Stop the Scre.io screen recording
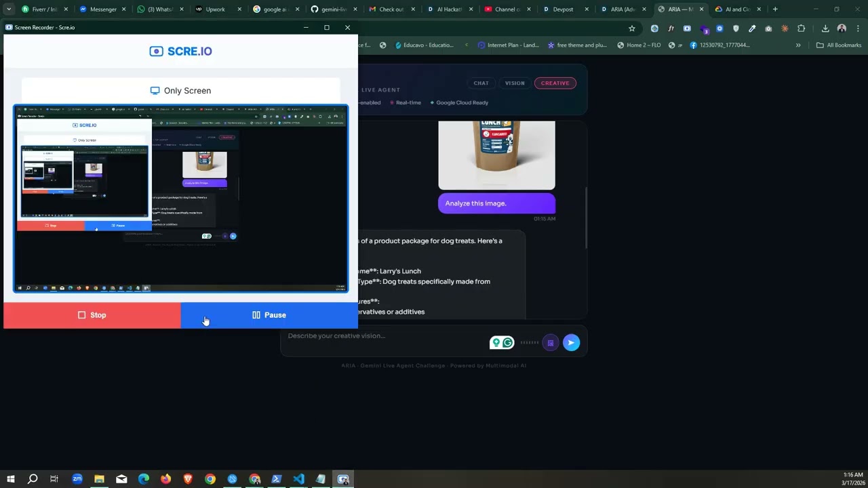 coord(92,315)
